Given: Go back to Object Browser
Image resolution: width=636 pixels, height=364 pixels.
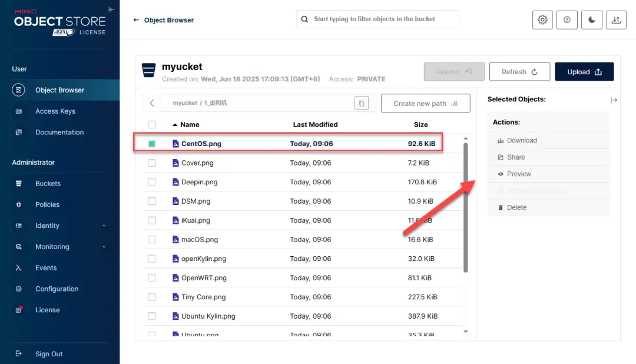Looking at the screenshot, I should (163, 19).
